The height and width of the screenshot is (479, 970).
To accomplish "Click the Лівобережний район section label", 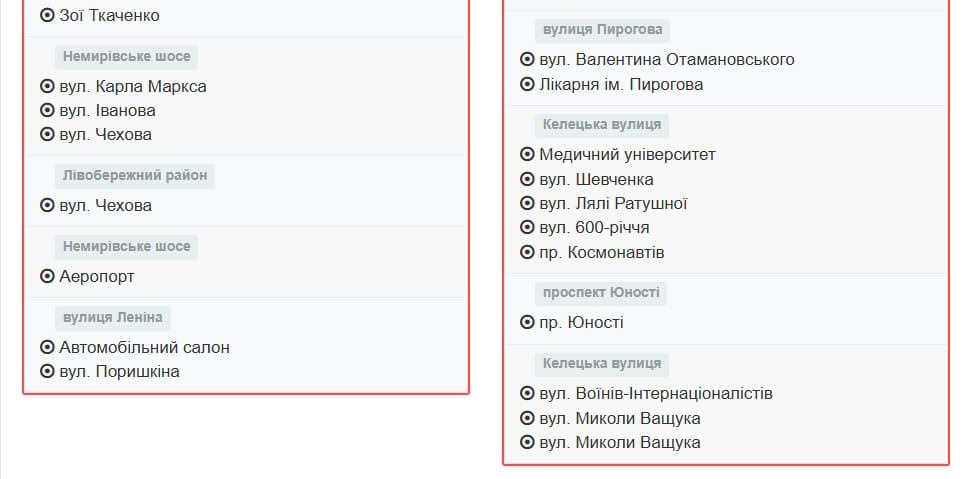I will coord(135,176).
